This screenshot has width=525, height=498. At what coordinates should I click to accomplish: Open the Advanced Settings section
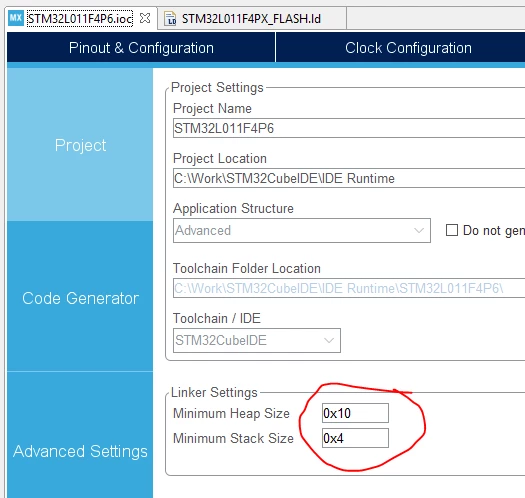(x=80, y=451)
